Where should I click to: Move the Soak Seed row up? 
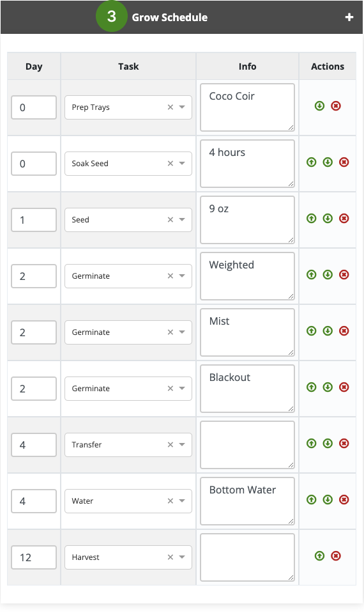point(311,162)
